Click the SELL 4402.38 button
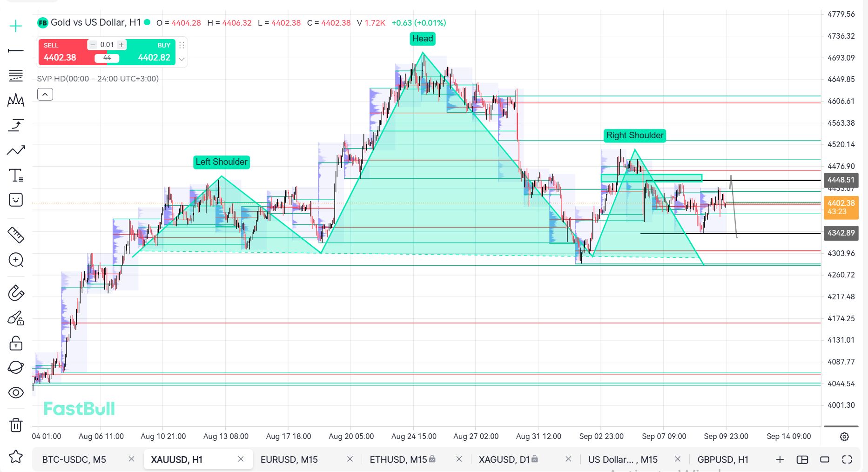This screenshot has width=868, height=472. [63, 52]
